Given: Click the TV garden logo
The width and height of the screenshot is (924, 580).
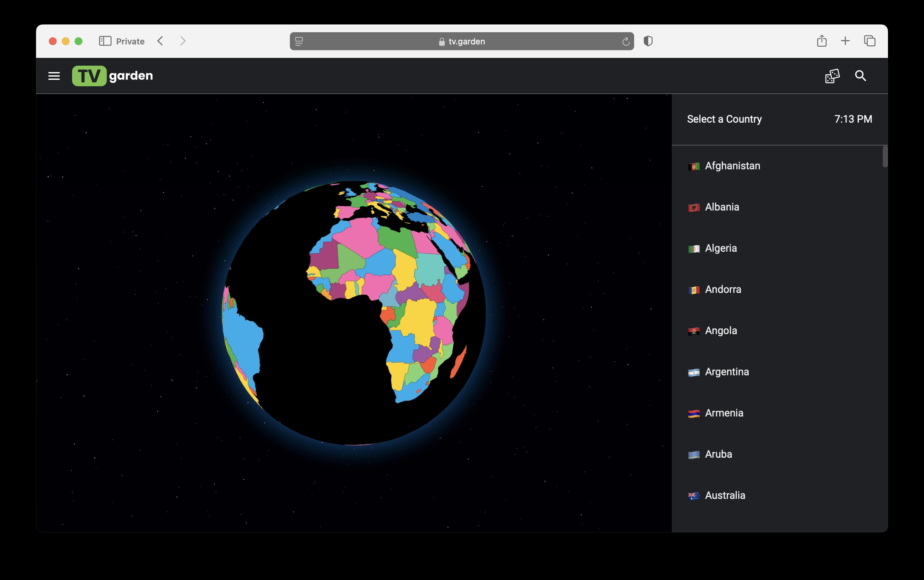Looking at the screenshot, I should (112, 76).
